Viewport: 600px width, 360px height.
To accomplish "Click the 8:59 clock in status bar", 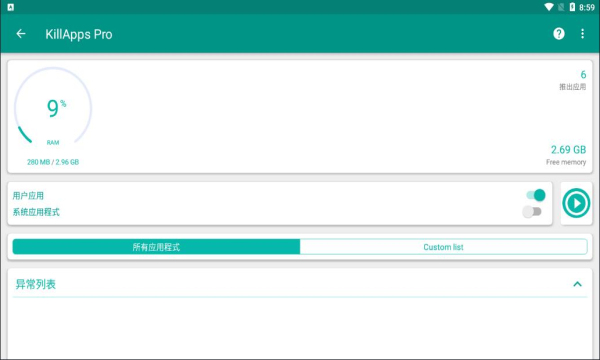I will (587, 7).
